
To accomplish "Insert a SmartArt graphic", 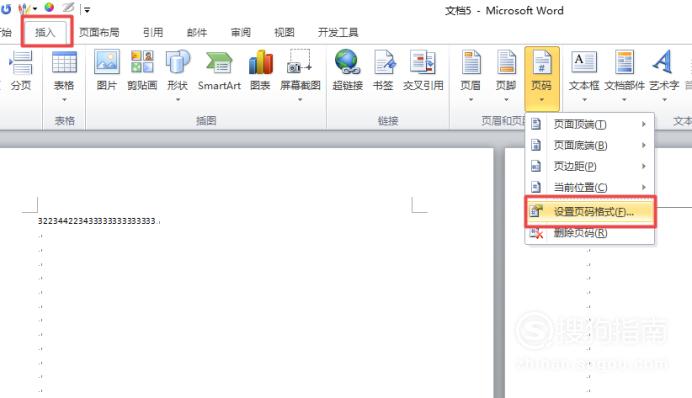I will [219, 71].
